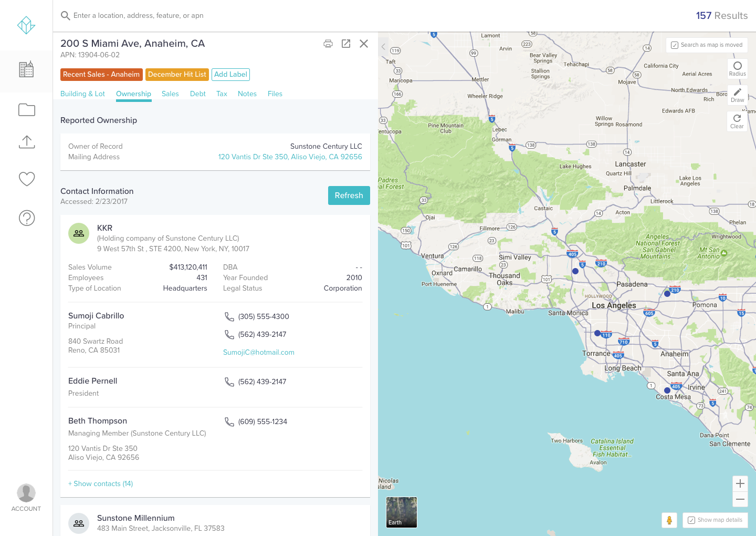Toggle Search as map is moved checkbox
This screenshot has height=536, width=756.
675,45
